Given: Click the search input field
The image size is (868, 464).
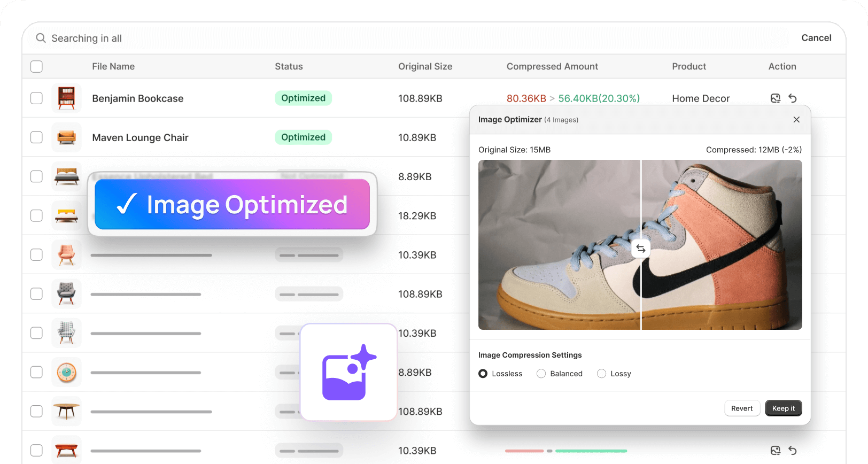Looking at the screenshot, I should [x=374, y=38].
